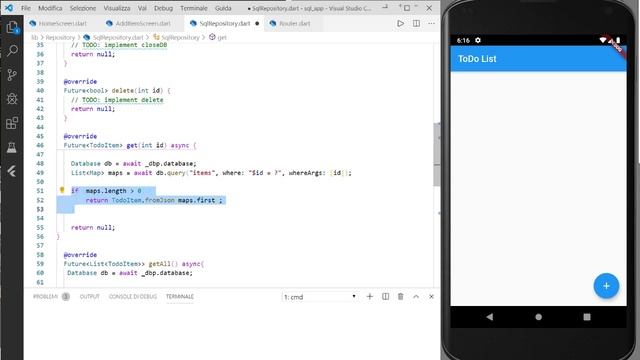Open the Terminale menu
Viewport: 640px width, 360px height.
194,8
